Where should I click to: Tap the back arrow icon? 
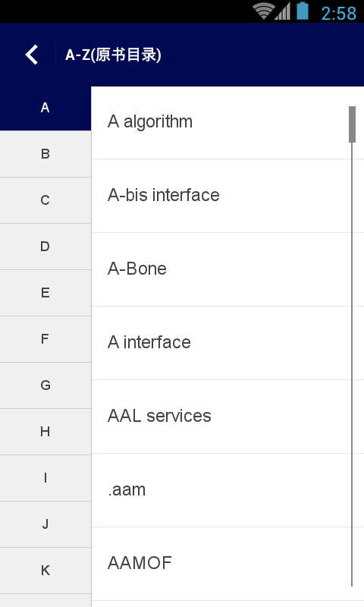[32, 55]
